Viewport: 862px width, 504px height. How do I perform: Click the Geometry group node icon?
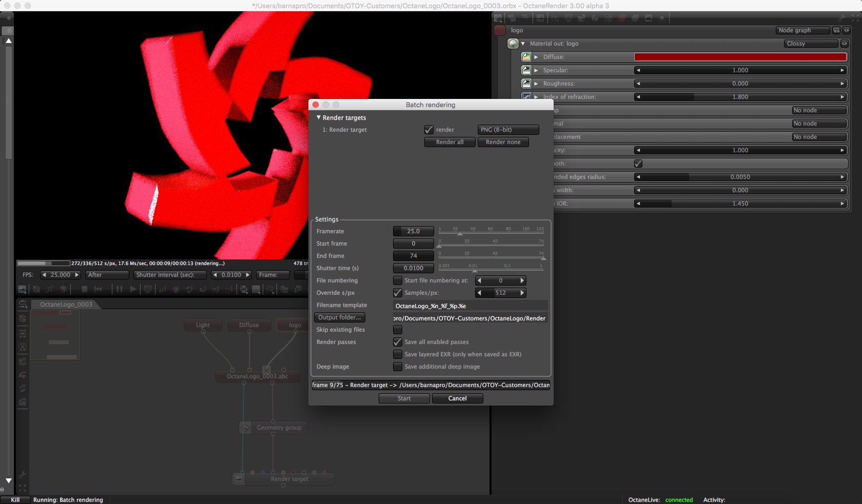click(x=245, y=428)
